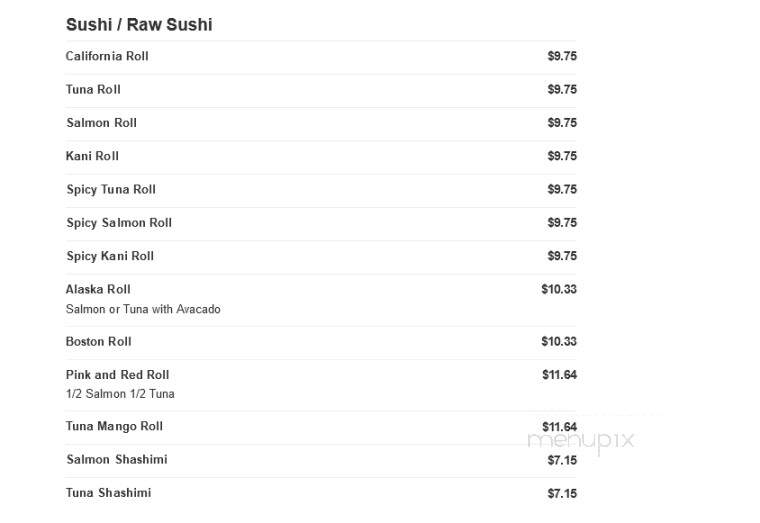Select the Spicy Kani Roll entry
Viewport: 760px width, 523px height.
[x=110, y=256]
